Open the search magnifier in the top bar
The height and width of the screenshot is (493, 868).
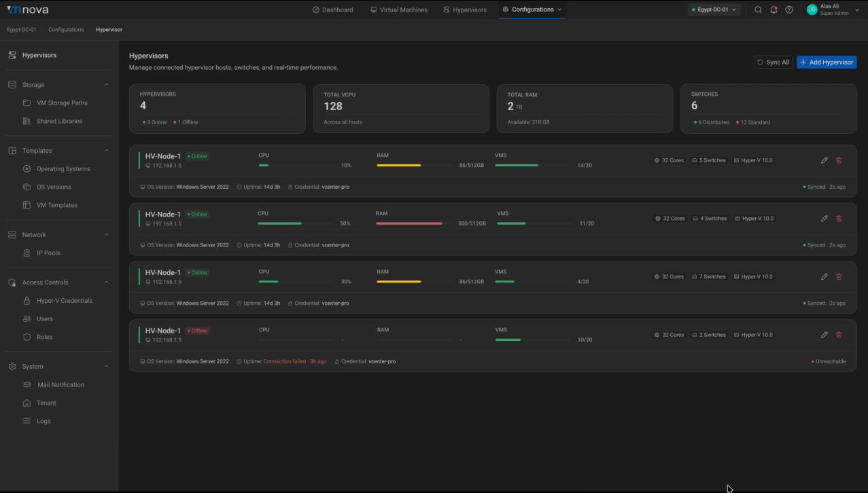click(758, 10)
